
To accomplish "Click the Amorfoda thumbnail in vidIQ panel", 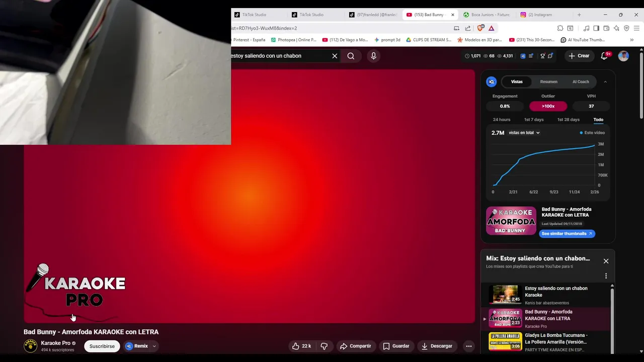I will (x=511, y=221).
